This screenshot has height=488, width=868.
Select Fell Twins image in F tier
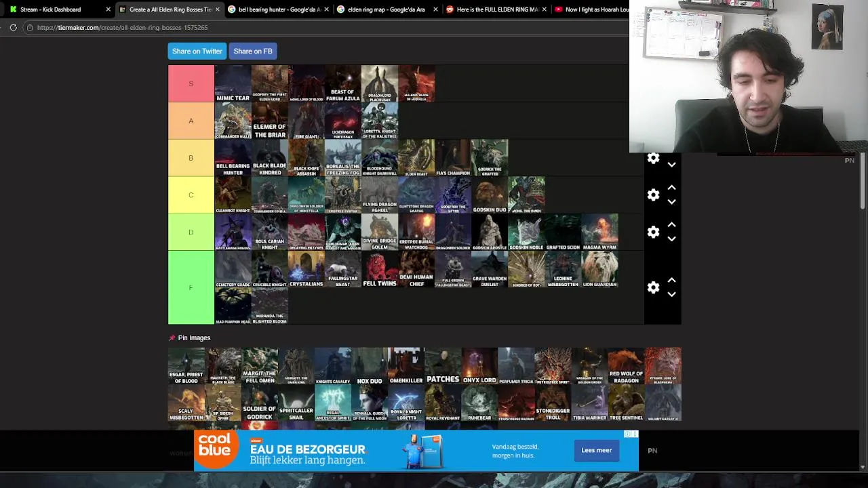tap(379, 269)
